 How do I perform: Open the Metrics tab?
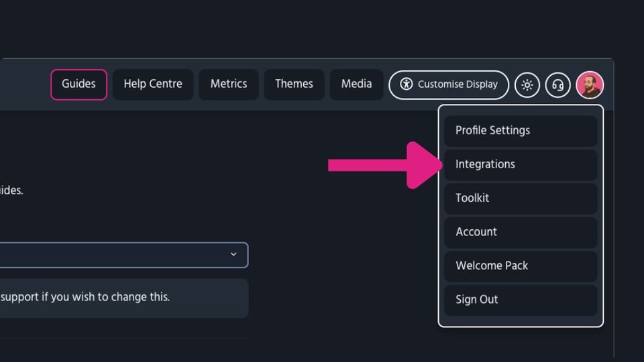(x=229, y=84)
